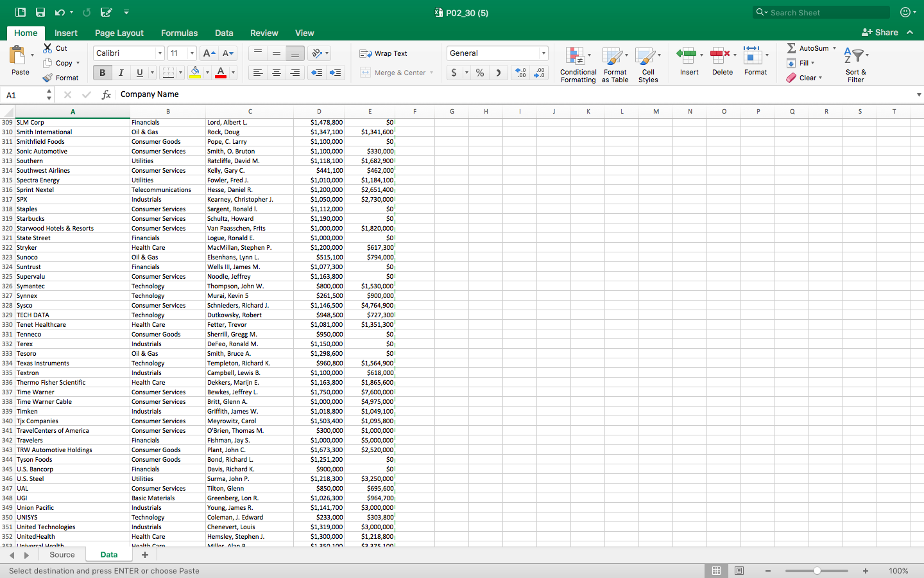Open the Data ribbon tab
Image resolution: width=924 pixels, height=578 pixels.
click(x=224, y=33)
